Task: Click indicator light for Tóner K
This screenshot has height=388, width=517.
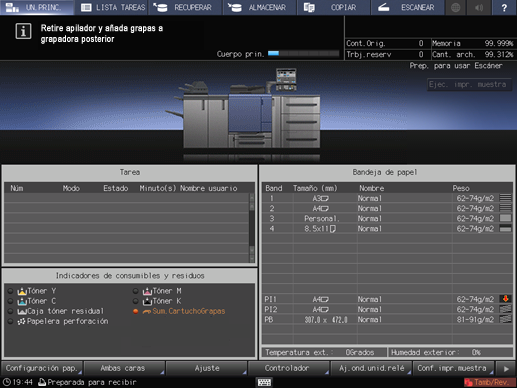Action: [135, 301]
